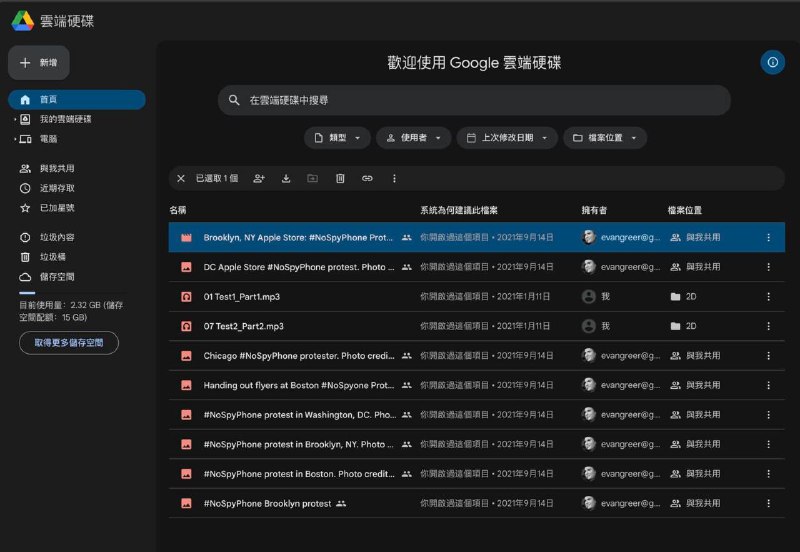Click the move-to-folder toolbar icon
This screenshot has width=800, height=552.
click(x=312, y=179)
